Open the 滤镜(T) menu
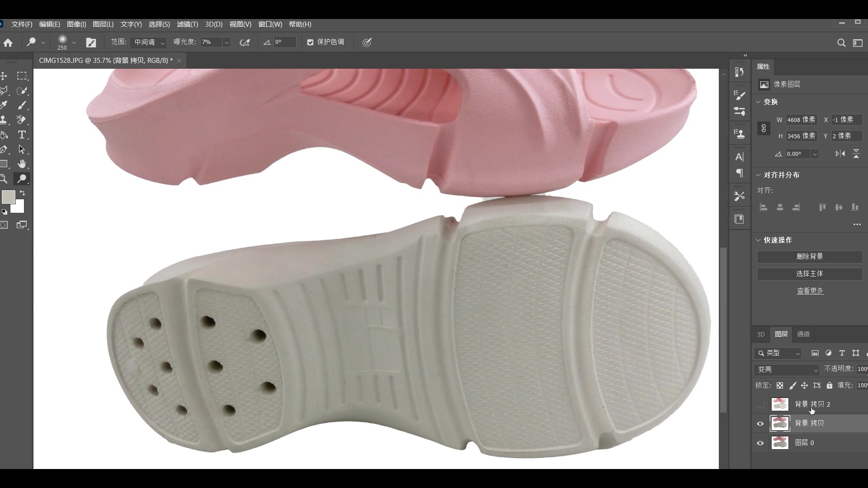868x488 pixels. coord(187,24)
